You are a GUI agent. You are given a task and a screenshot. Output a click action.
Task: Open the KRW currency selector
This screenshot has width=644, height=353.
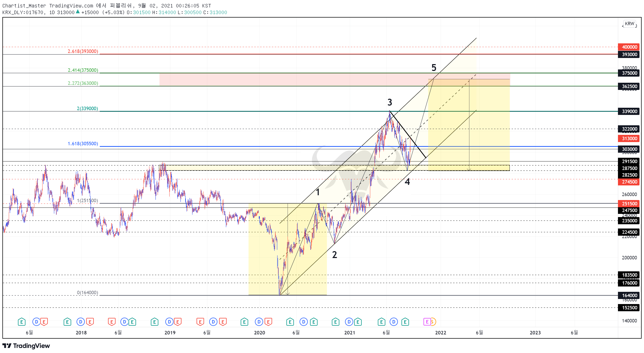coord(629,24)
